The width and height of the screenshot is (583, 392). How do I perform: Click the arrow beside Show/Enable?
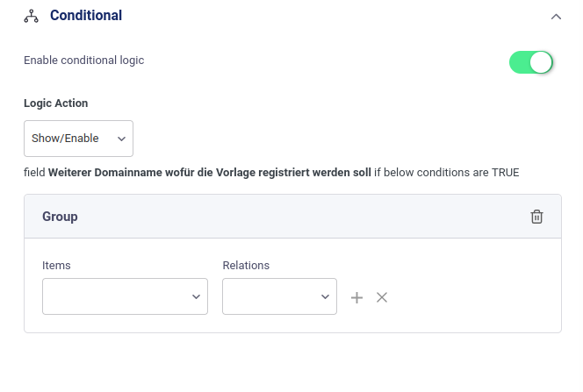(121, 139)
